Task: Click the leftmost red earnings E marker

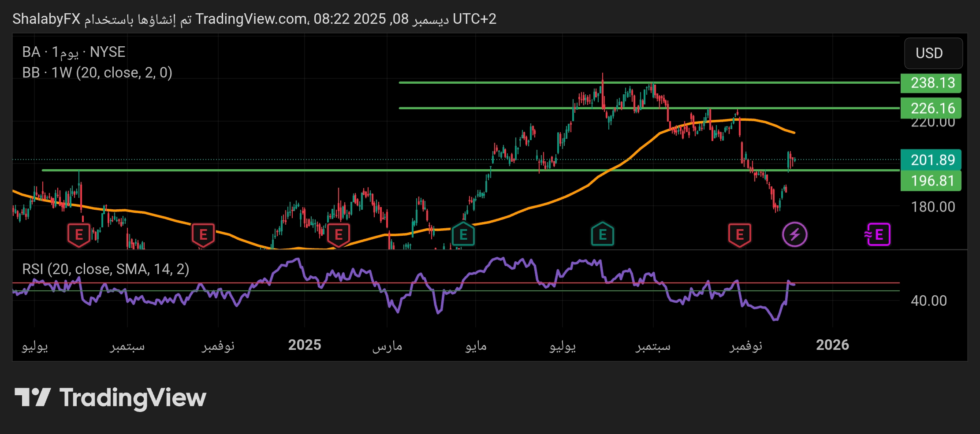Action: click(x=79, y=235)
